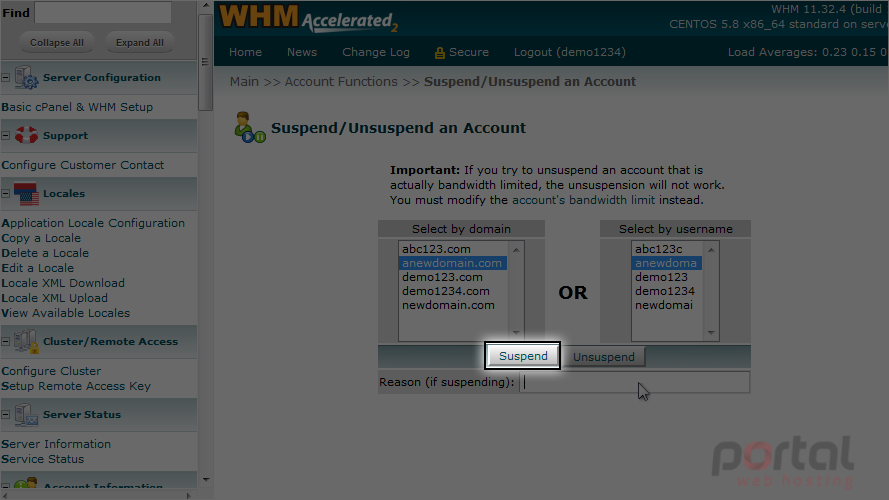Viewport: 889px width, 500px height.
Task: Click the Cluster/Remote Access server icon
Action: point(26,341)
